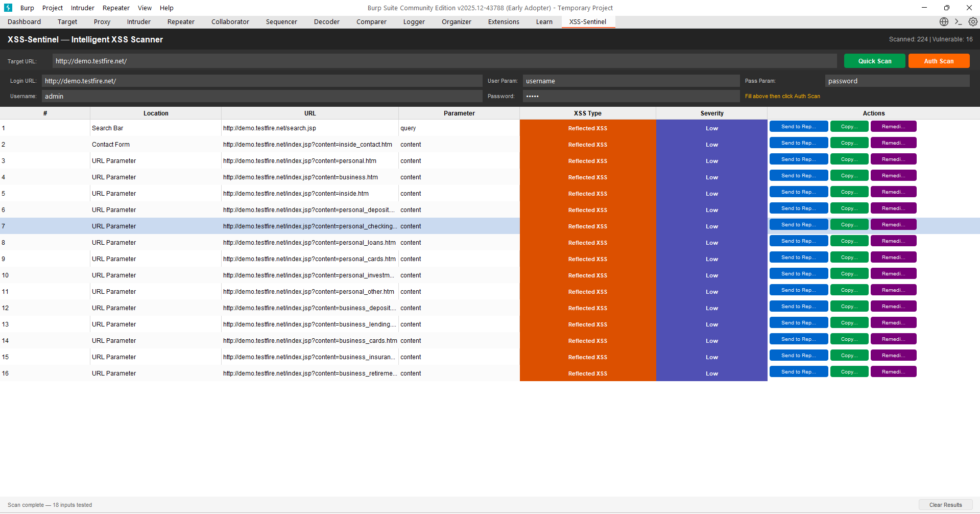Click the Low severity cell in row 9

(712, 259)
